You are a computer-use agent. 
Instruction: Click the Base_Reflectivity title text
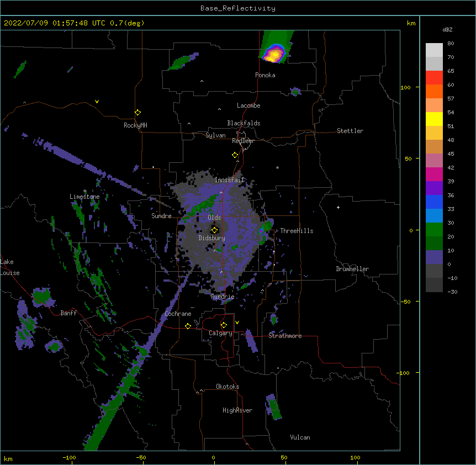tap(237, 8)
